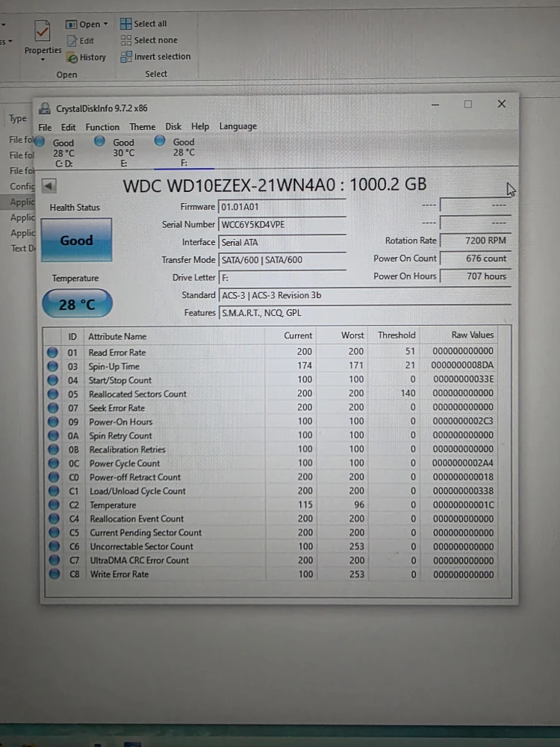Screen dimensions: 560x747
Task: Click the status icon for Uncorrectable Sector Count
Action: [55, 547]
